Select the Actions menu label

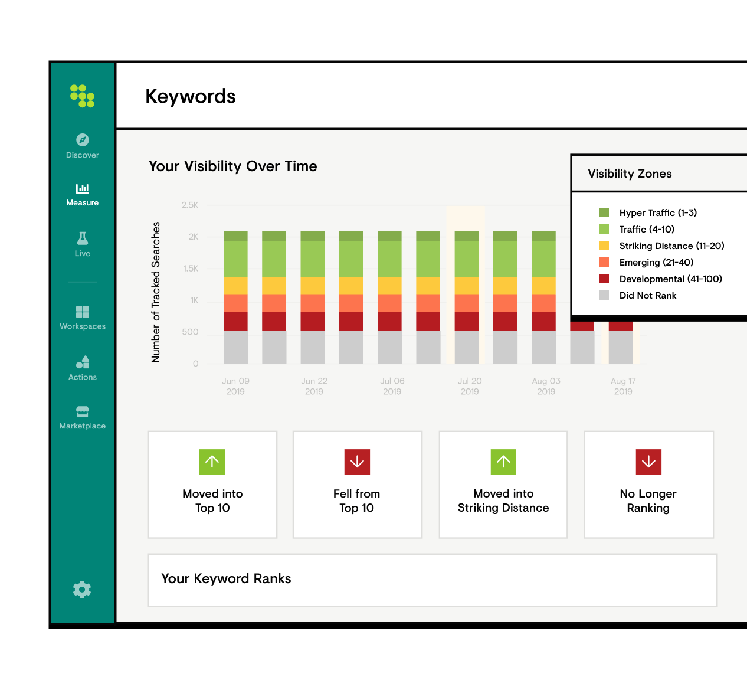tap(83, 377)
